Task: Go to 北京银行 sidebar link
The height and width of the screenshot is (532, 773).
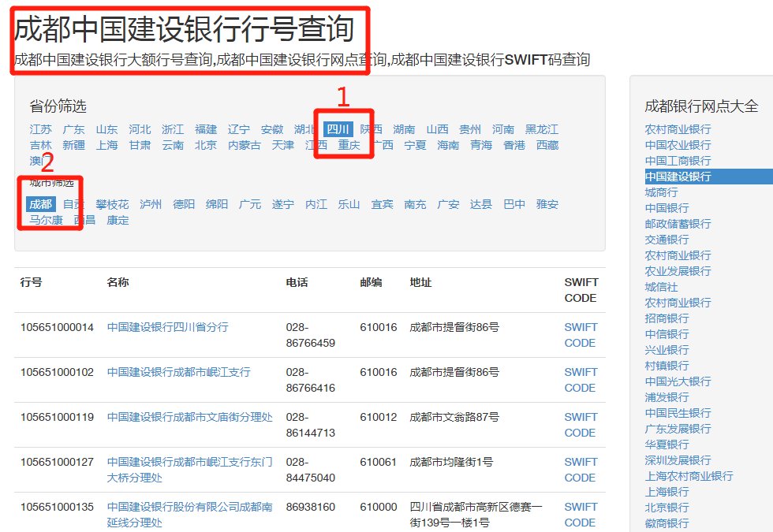Action: click(x=667, y=508)
